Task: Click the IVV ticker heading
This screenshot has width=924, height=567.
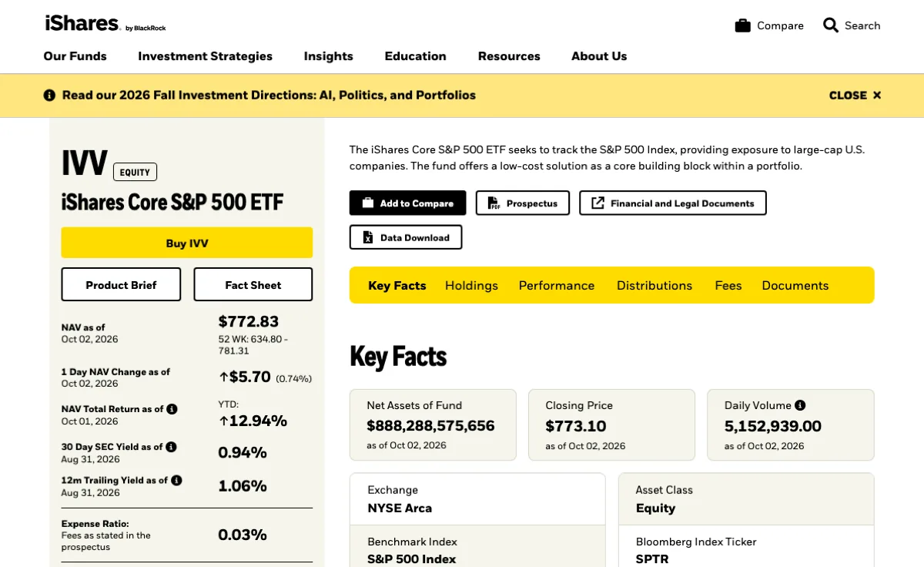Action: [85, 163]
